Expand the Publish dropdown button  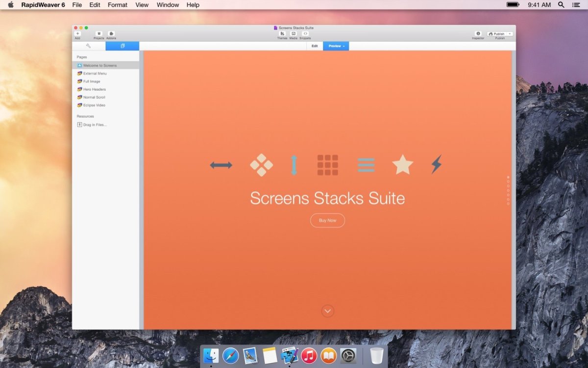click(510, 34)
